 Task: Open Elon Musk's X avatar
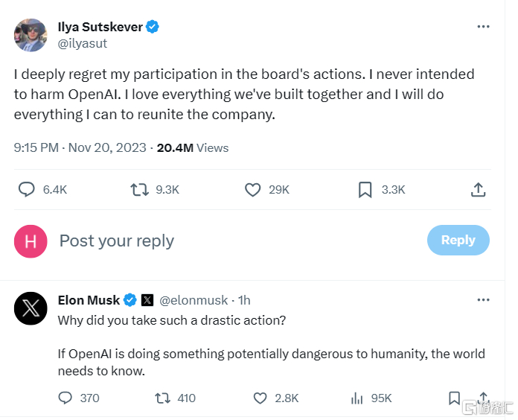[31, 308]
